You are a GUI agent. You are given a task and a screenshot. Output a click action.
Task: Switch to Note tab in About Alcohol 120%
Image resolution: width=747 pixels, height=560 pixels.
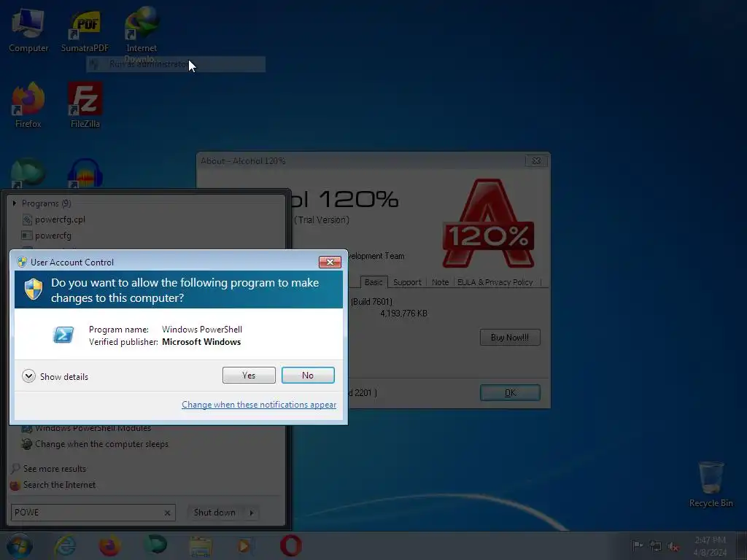[x=440, y=282]
